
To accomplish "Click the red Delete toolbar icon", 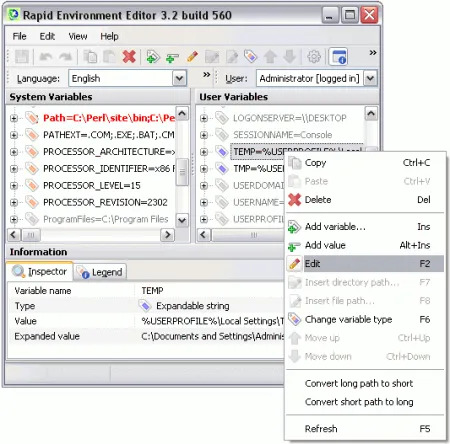I will 129,56.
